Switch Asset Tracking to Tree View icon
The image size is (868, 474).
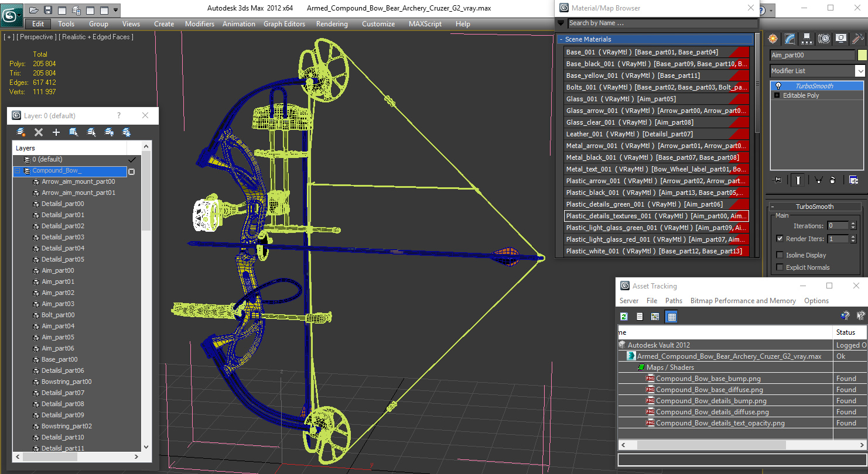(x=655, y=317)
